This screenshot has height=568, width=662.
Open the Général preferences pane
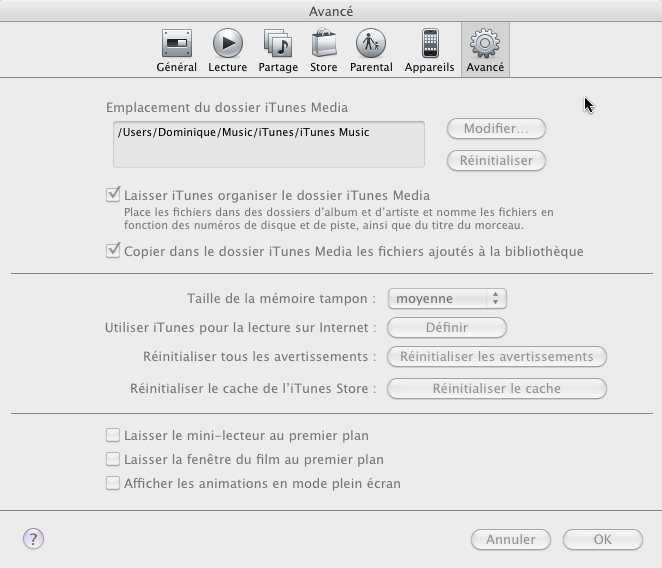coord(176,50)
